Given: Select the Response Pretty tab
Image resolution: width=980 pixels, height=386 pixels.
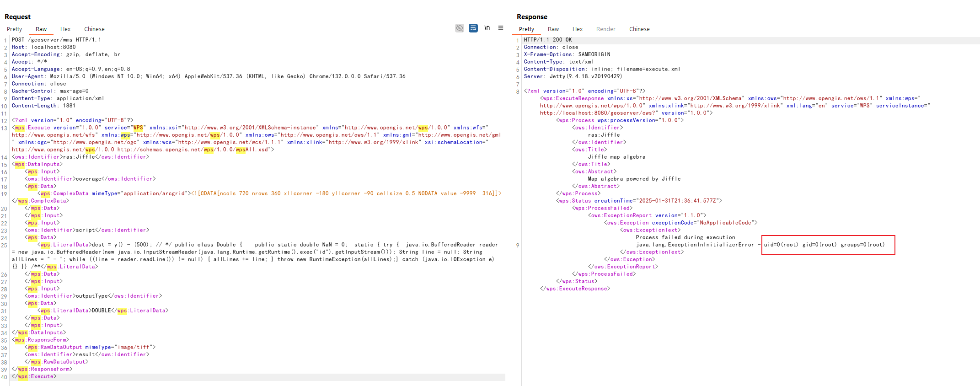Looking at the screenshot, I should [x=526, y=29].
